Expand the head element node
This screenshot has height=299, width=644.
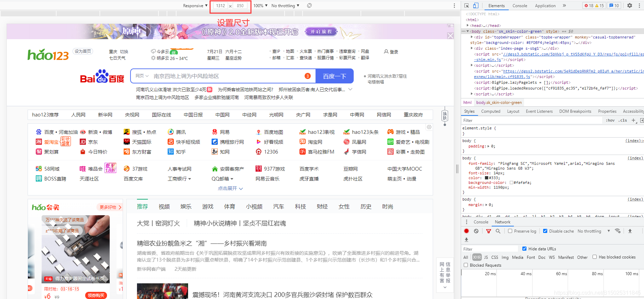468,26
